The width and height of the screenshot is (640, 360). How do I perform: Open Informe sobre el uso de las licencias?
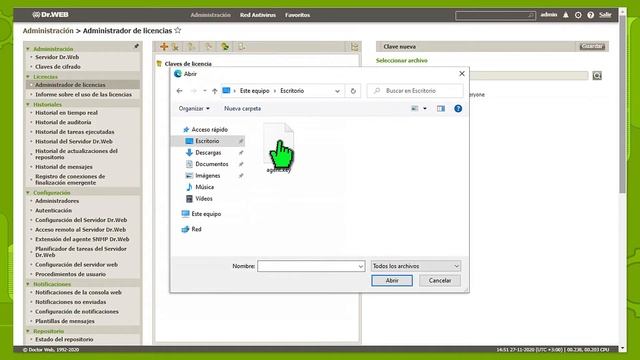pos(83,94)
